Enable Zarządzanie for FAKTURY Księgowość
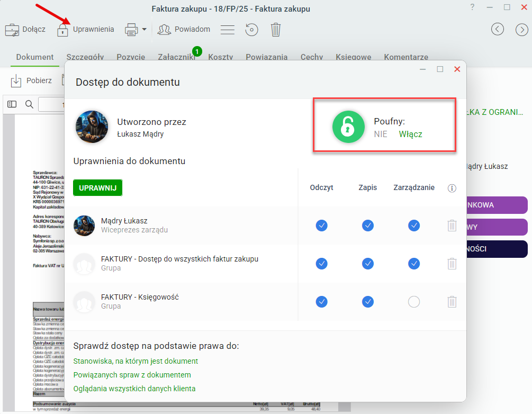This screenshot has height=414, width=532. point(414,302)
